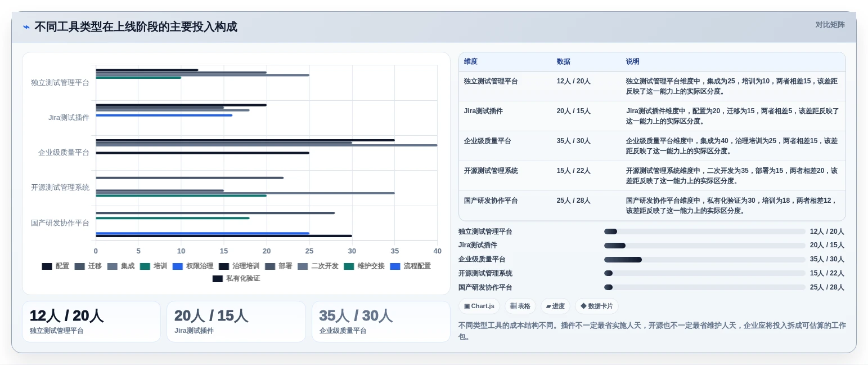Toggle the 治理培训 legend entry
The height and width of the screenshot is (365, 868).
coord(239,266)
